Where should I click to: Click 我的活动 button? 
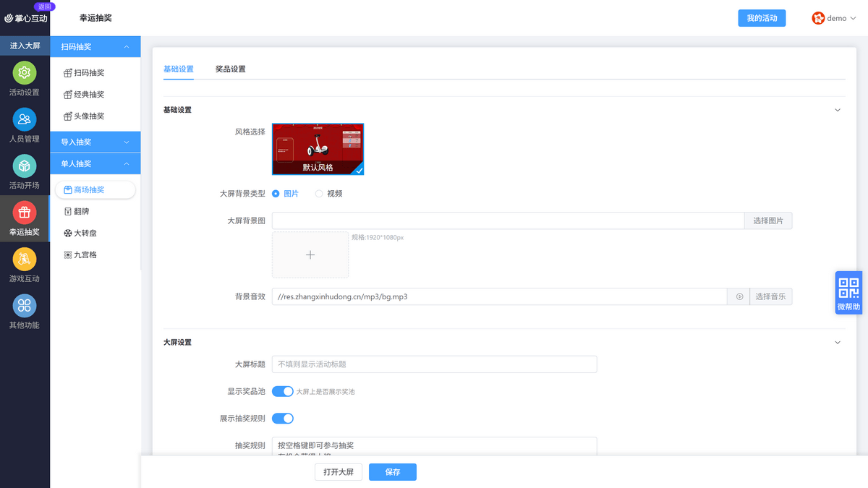click(x=762, y=18)
